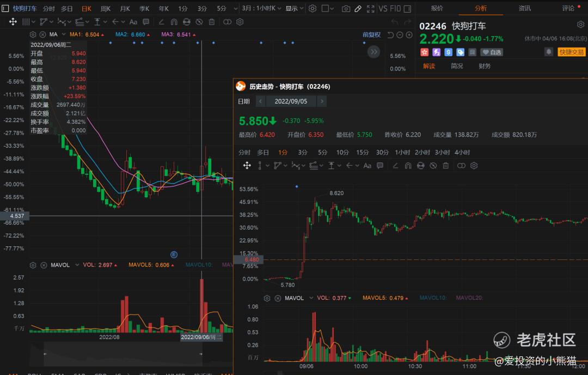Click the VS compare button
588x375 pixels.
[383, 8]
